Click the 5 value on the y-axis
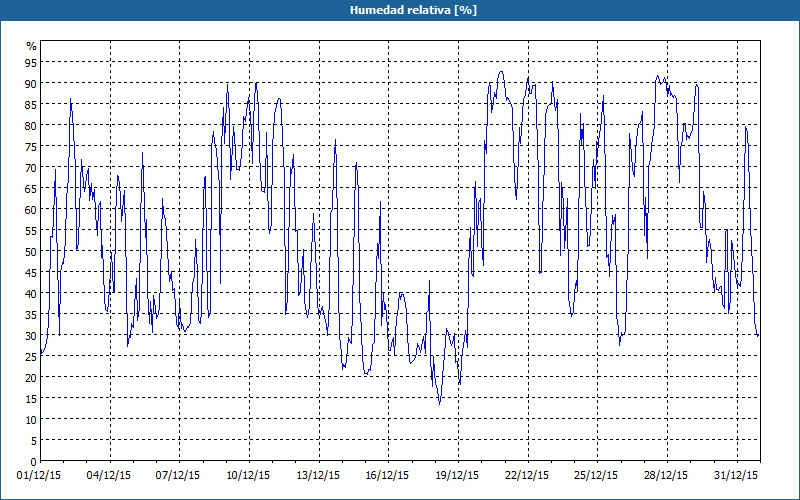 [34, 441]
